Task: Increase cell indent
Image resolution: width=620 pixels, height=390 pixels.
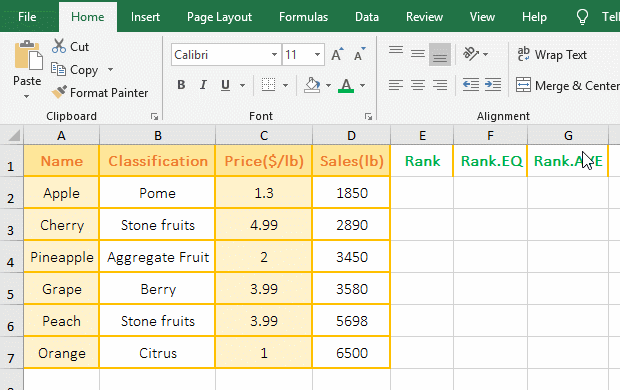Action: 493,84
